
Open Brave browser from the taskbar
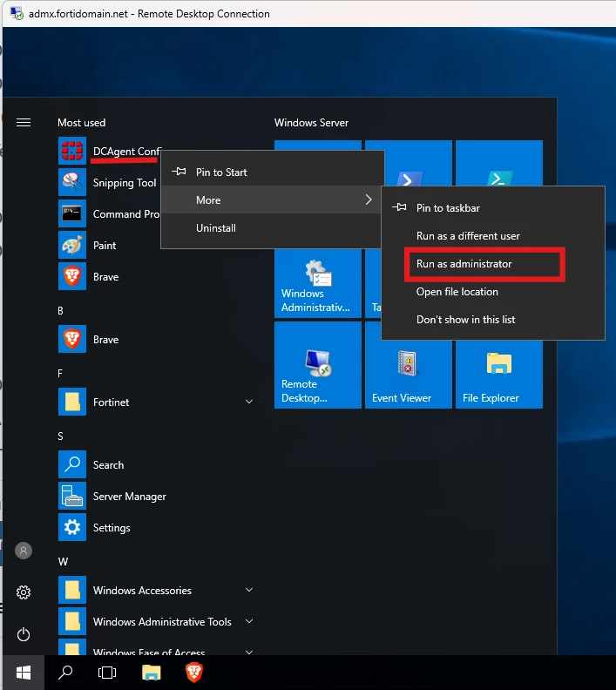click(194, 672)
